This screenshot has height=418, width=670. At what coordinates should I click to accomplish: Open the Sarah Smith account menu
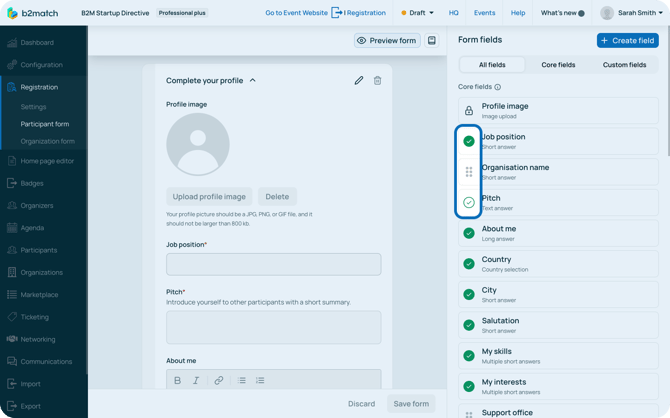(x=632, y=13)
